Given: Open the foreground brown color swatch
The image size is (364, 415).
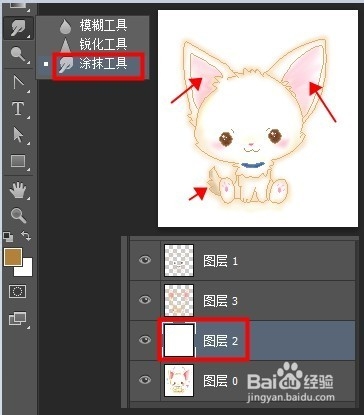Looking at the screenshot, I should coord(12,256).
